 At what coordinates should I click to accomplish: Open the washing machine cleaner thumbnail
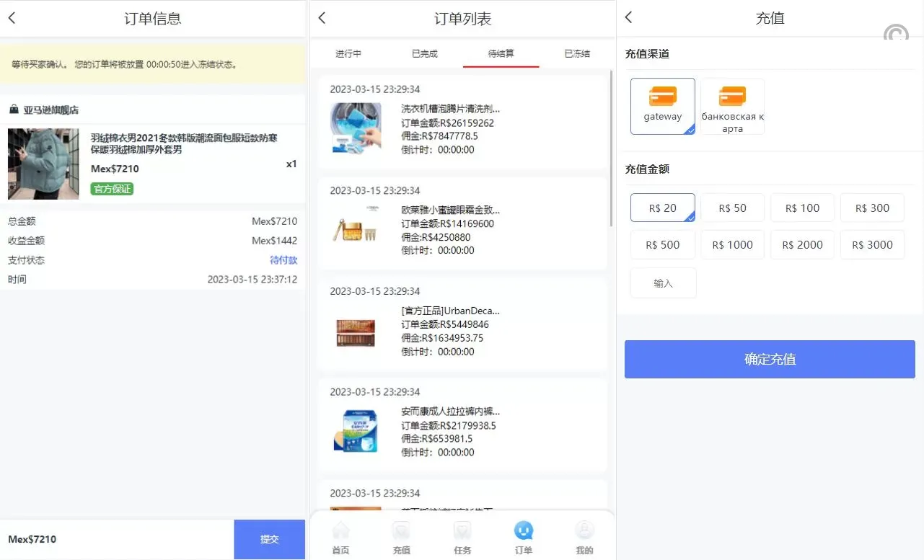(x=356, y=128)
